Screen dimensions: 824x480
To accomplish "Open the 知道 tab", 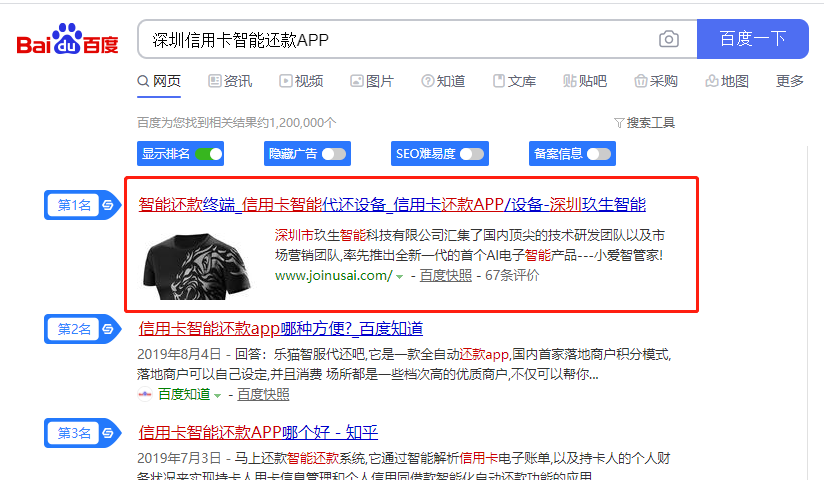I will [x=443, y=81].
